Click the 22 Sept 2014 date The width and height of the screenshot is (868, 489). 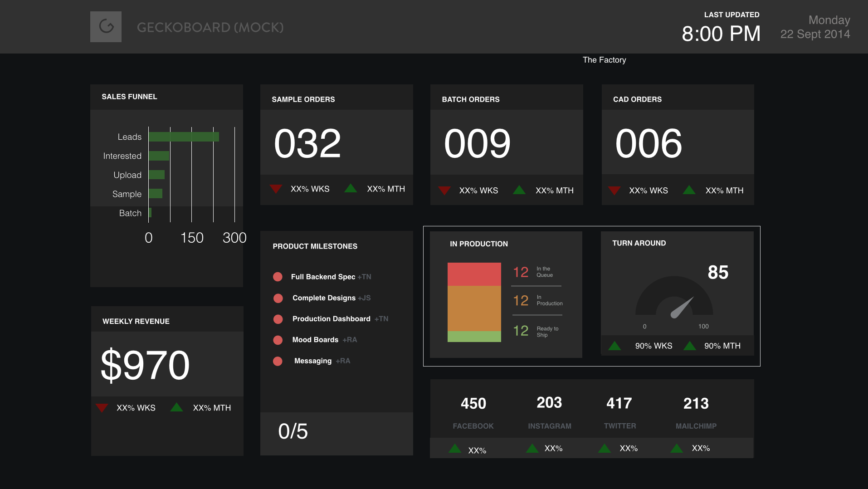[815, 34]
